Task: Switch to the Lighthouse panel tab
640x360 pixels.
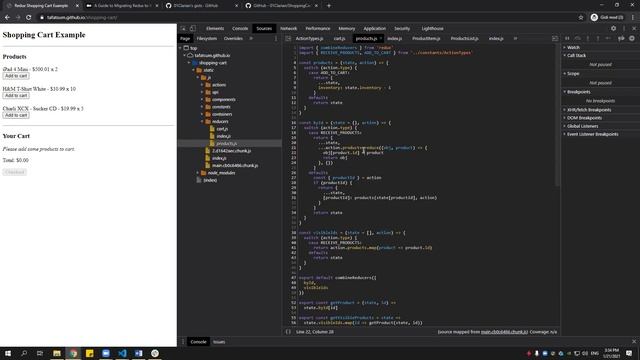Action: 432,29
